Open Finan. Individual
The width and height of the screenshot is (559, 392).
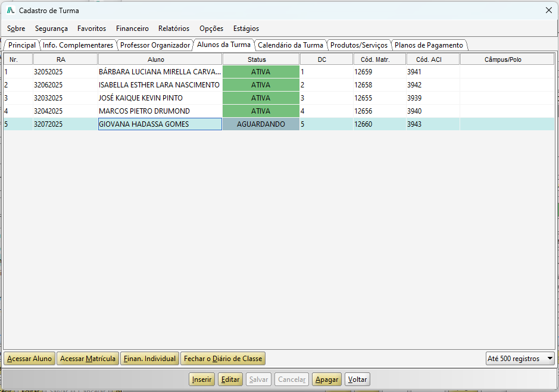tap(150, 359)
